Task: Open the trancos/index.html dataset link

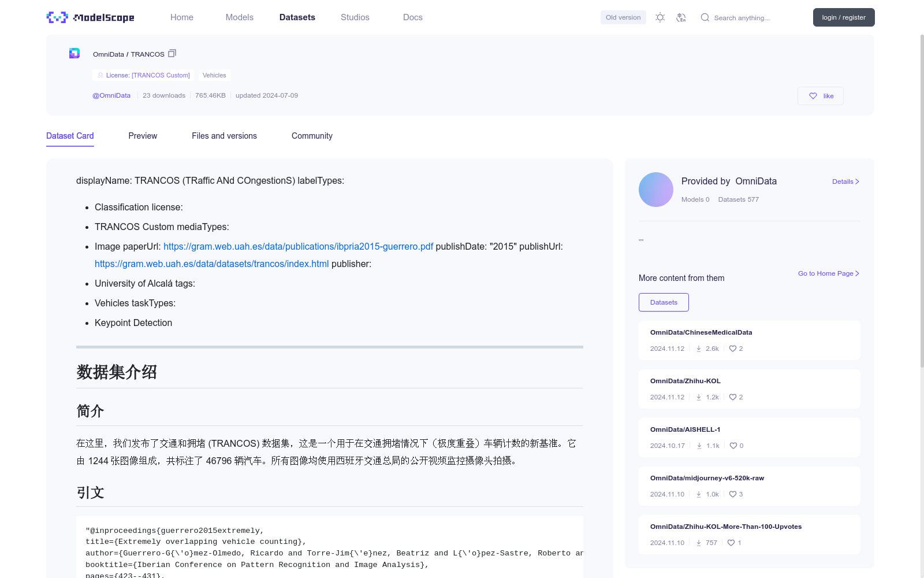Action: (x=211, y=264)
